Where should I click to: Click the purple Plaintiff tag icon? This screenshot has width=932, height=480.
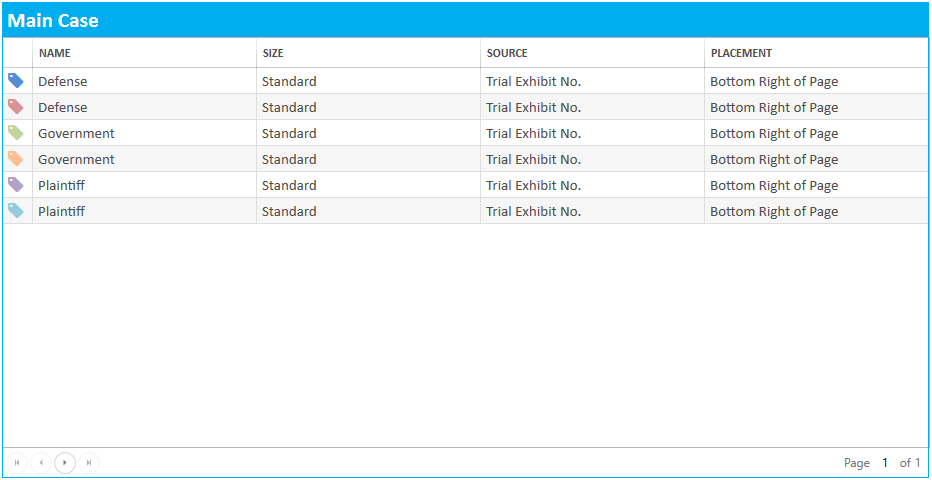[x=16, y=185]
